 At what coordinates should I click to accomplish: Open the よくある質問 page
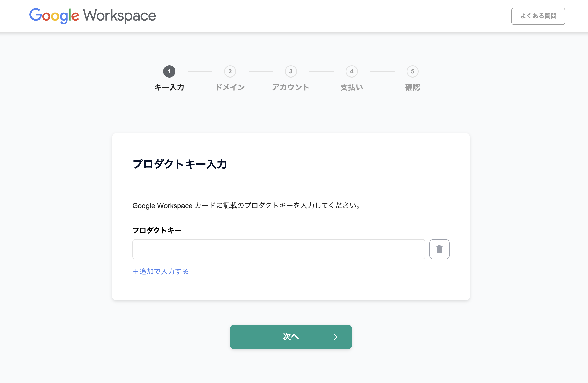pos(538,16)
